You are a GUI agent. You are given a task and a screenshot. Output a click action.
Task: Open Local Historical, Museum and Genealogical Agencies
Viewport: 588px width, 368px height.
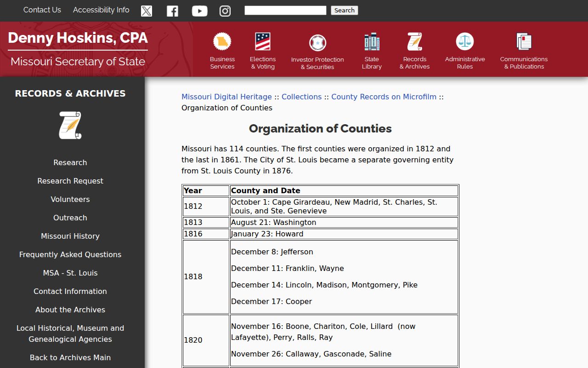[70, 333]
